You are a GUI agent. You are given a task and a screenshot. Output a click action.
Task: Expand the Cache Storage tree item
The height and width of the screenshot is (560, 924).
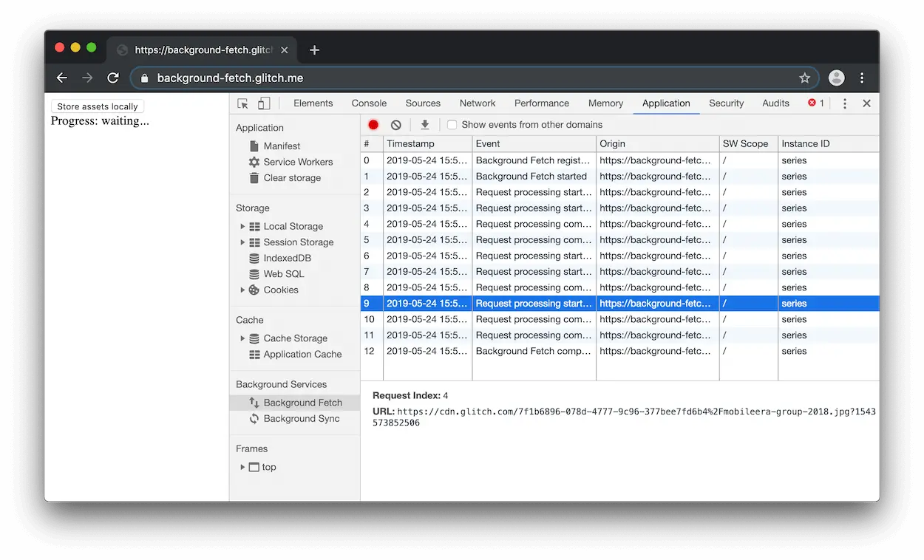pos(242,338)
